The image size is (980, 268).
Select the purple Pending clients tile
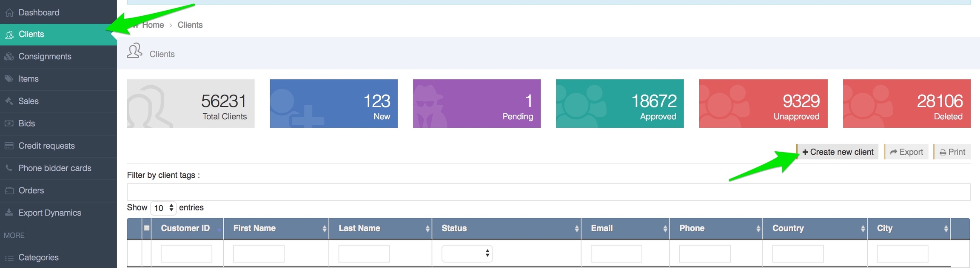point(476,104)
